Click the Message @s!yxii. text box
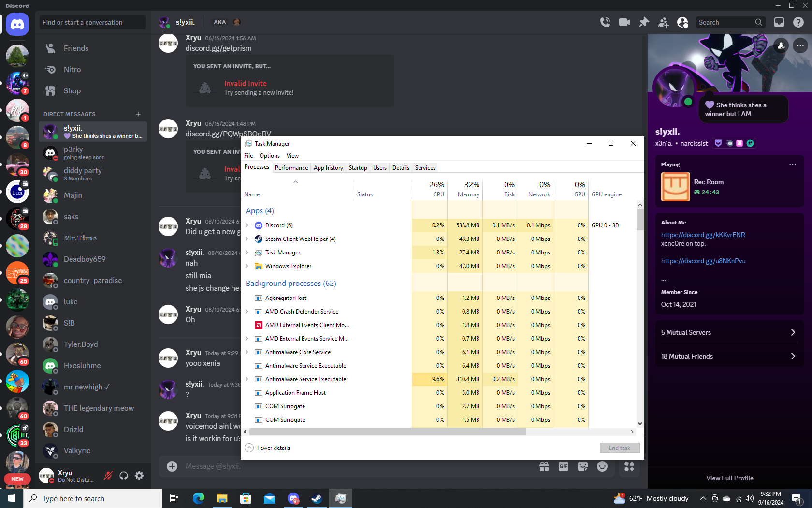 point(358,466)
